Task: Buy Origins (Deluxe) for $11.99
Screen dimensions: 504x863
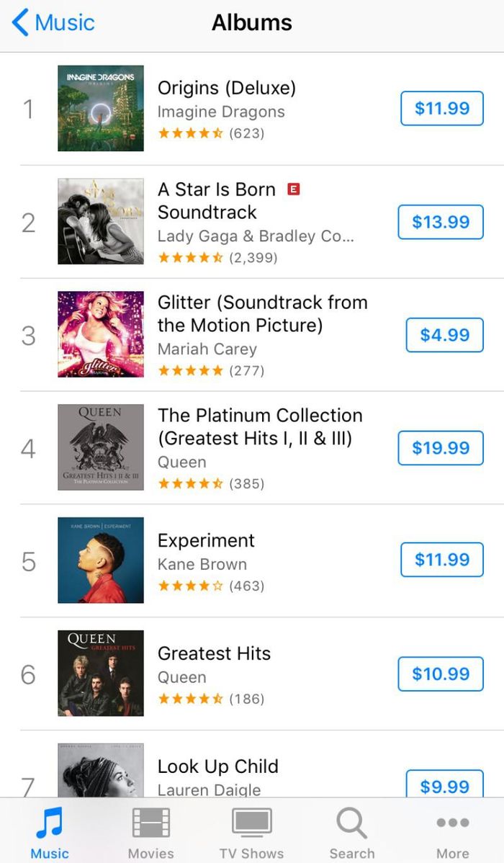Action: click(x=441, y=109)
